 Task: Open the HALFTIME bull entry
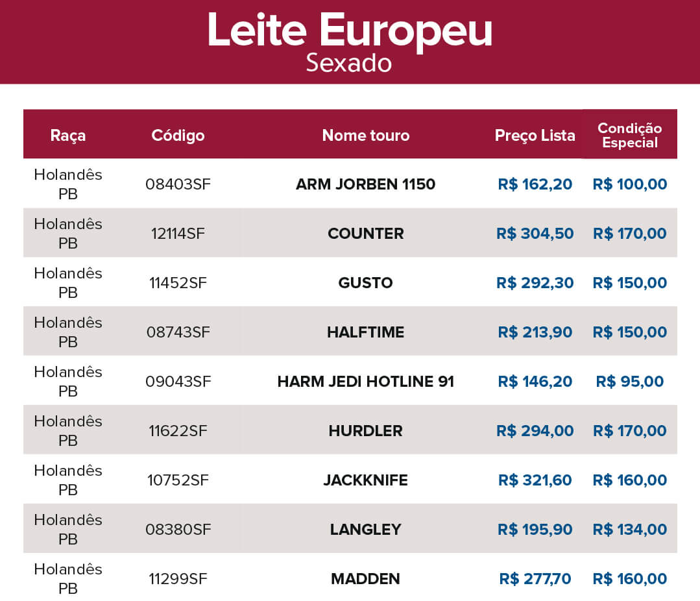(x=366, y=332)
